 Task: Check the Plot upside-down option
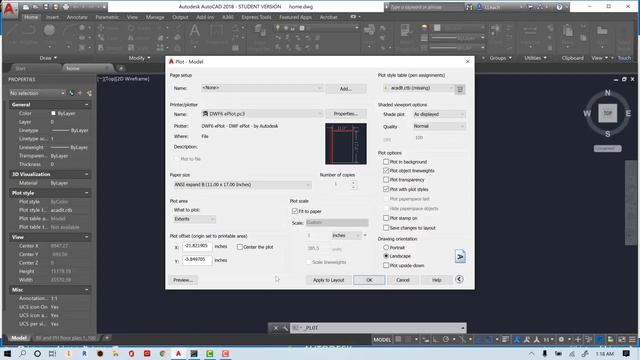click(386, 265)
